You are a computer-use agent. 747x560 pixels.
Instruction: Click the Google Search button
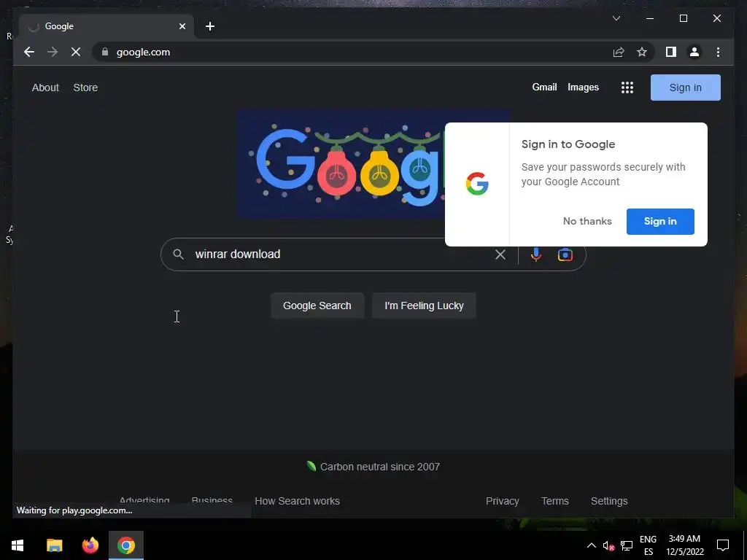coord(317,306)
